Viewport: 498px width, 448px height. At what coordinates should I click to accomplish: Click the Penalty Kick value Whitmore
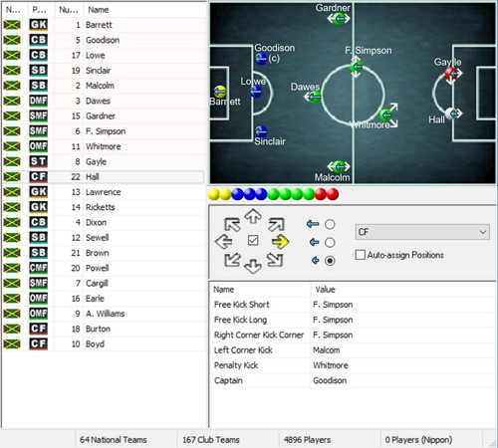click(x=331, y=365)
